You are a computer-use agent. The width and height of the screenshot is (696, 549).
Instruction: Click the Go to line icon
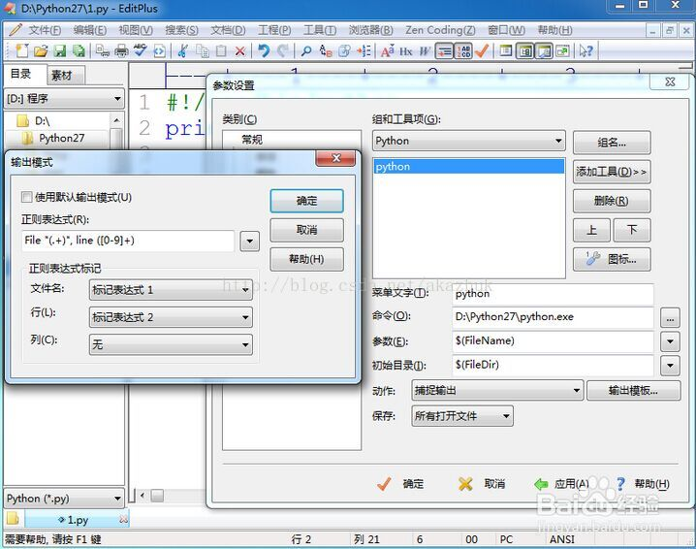(x=364, y=51)
